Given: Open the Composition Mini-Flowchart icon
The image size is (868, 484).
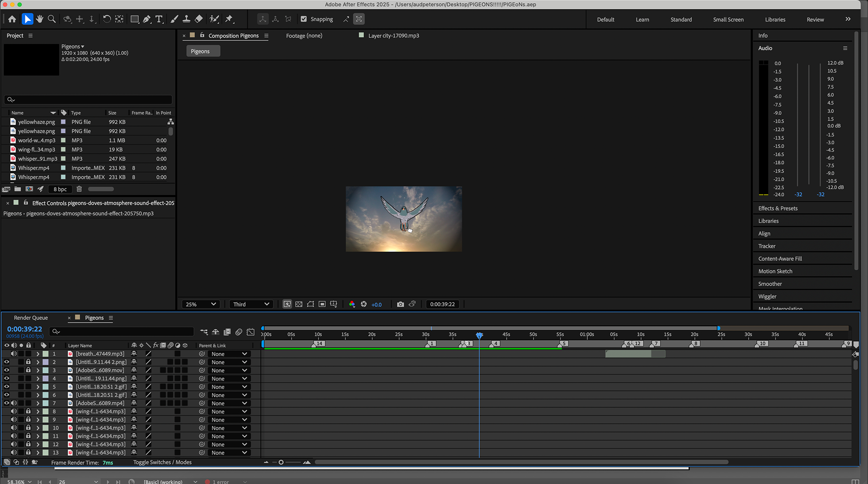Looking at the screenshot, I should (x=204, y=332).
